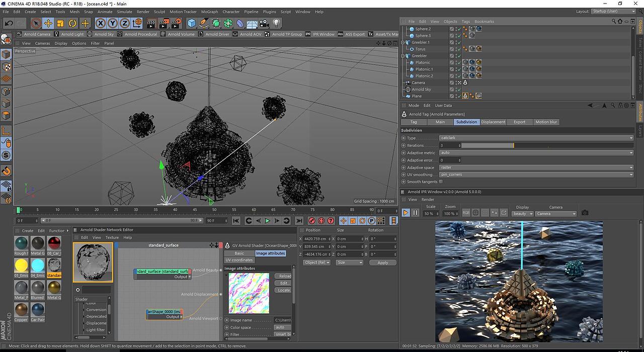The width and height of the screenshot is (644, 352).
Task: Switch to the Displacement tab
Action: (x=493, y=122)
